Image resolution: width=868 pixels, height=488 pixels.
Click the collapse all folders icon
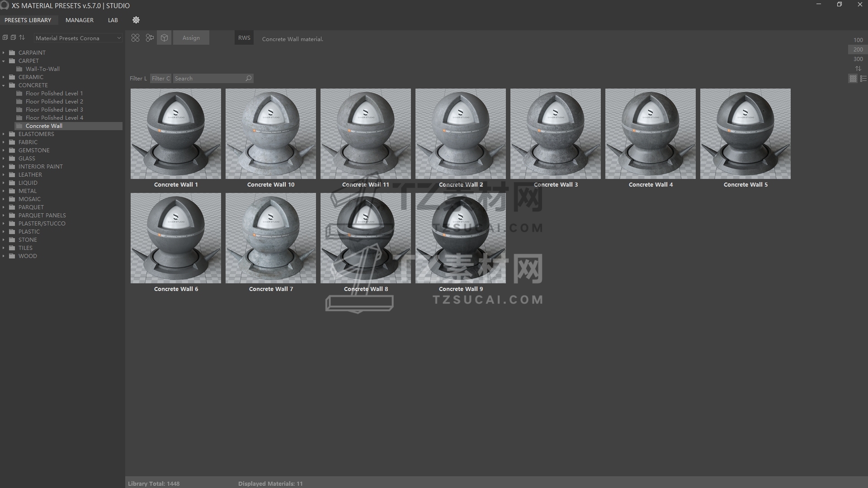[13, 38]
